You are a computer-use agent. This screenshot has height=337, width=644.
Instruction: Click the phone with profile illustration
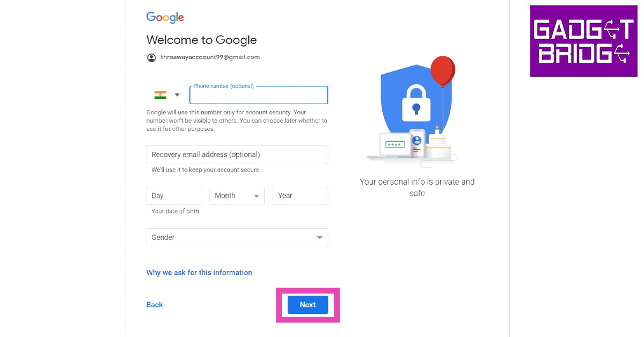coord(417,143)
